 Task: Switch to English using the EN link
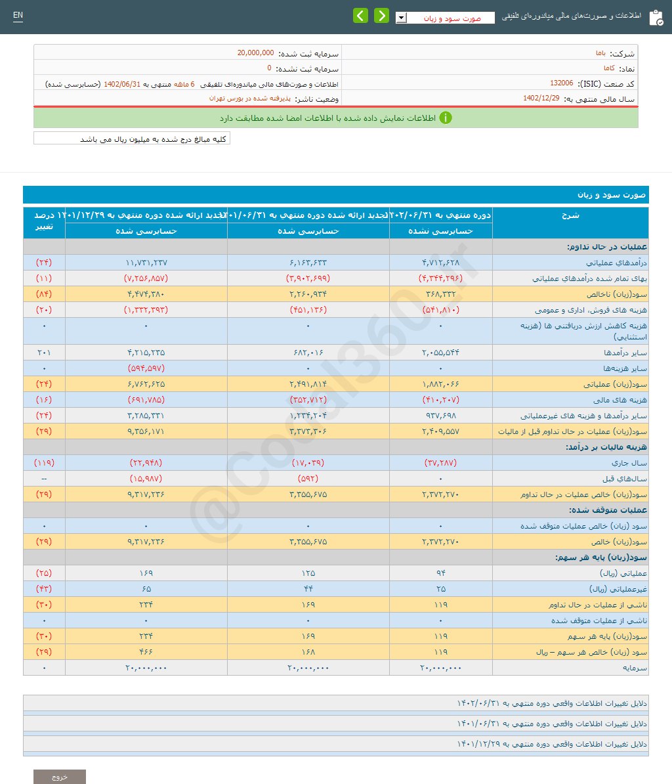click(18, 14)
